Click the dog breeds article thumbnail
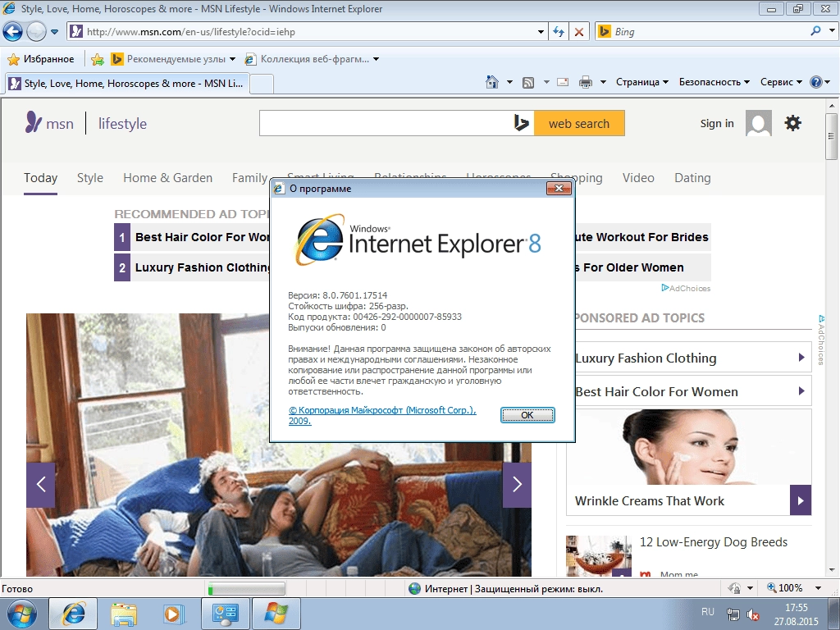Viewport: 840px width, 630px height. pyautogui.click(x=599, y=556)
